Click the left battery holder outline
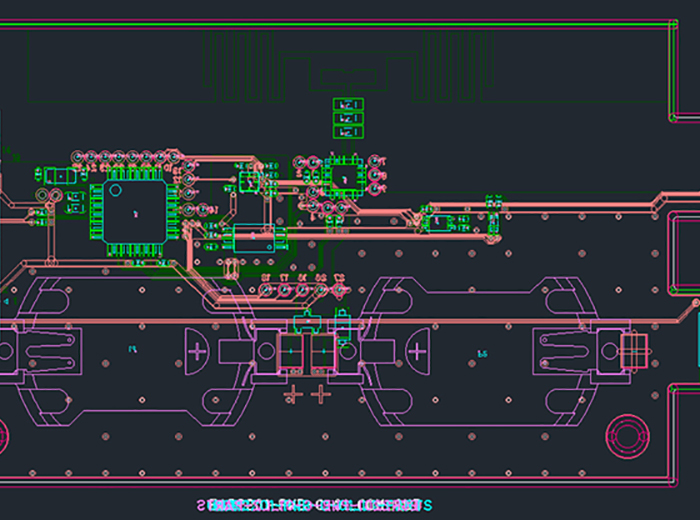 (x=130, y=350)
